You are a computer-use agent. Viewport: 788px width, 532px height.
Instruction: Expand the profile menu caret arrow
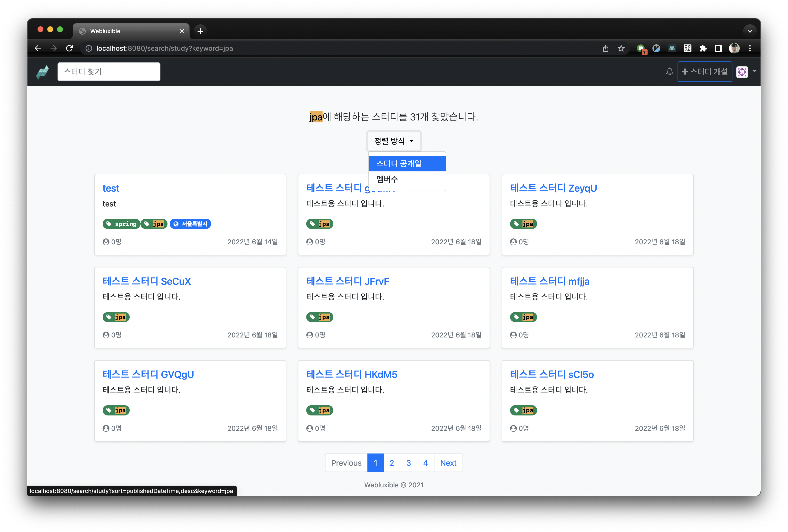754,71
